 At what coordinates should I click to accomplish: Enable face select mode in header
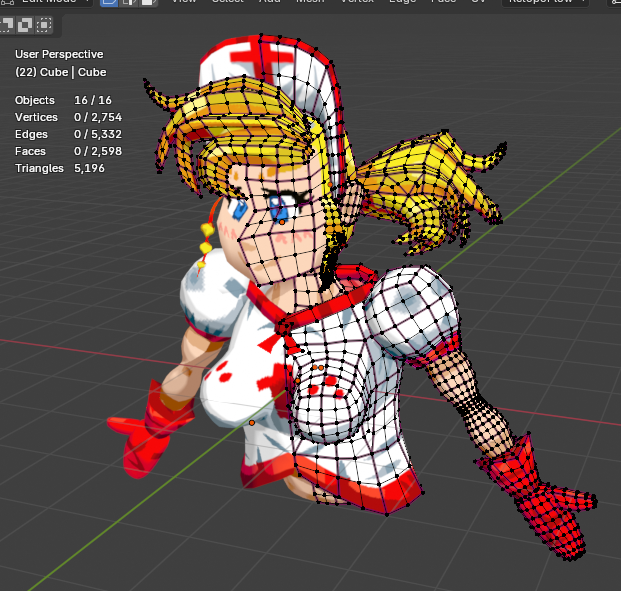148,2
